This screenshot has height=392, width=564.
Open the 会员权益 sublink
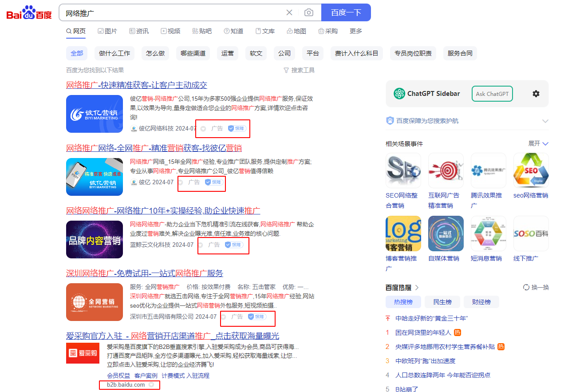(118, 376)
